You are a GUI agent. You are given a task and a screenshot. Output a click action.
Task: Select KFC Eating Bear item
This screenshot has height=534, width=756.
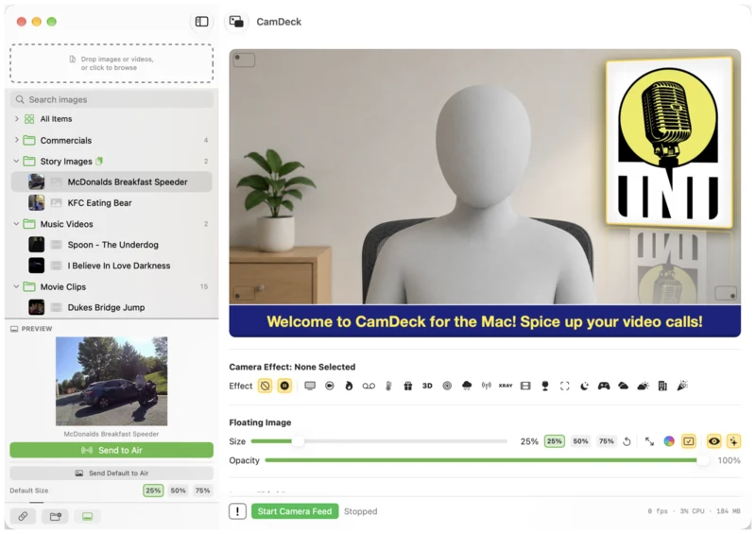click(112, 203)
